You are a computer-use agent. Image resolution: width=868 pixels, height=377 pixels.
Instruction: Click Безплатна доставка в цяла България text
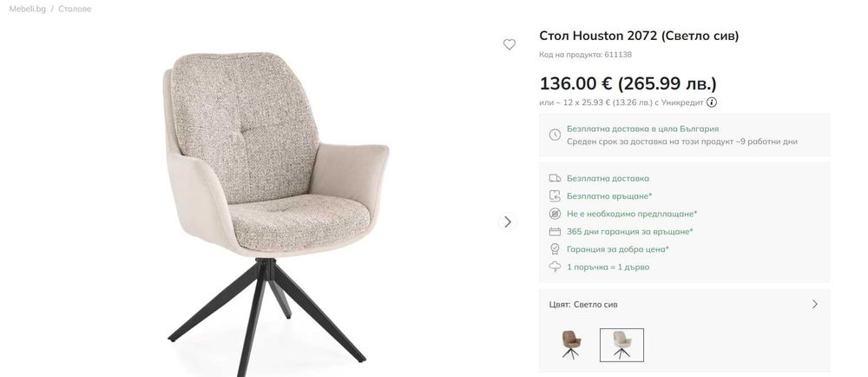point(642,129)
